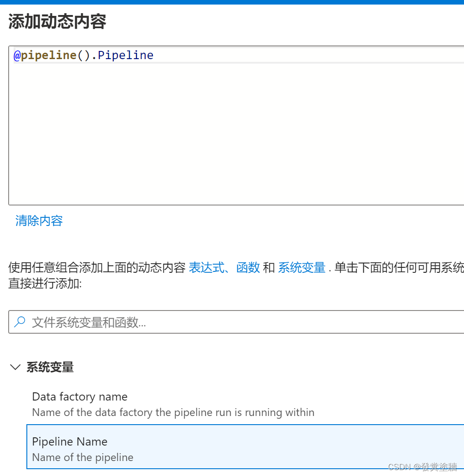Click the Pipeline Name selected row
This screenshot has height=476, width=464.
pyautogui.click(x=227, y=447)
